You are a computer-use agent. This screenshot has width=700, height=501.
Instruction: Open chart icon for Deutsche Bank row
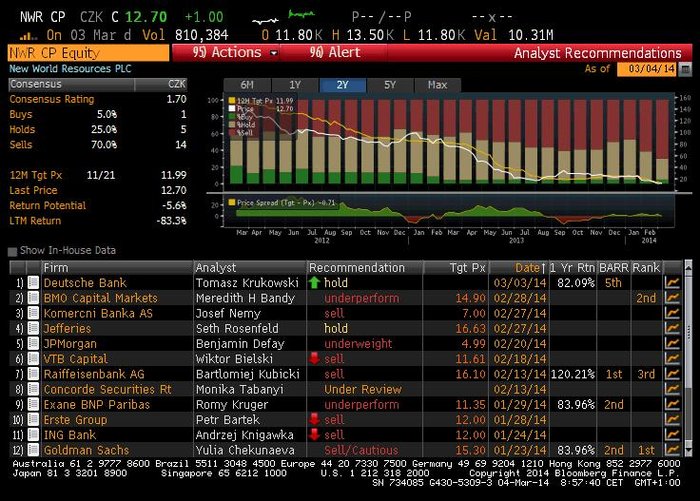click(x=672, y=283)
